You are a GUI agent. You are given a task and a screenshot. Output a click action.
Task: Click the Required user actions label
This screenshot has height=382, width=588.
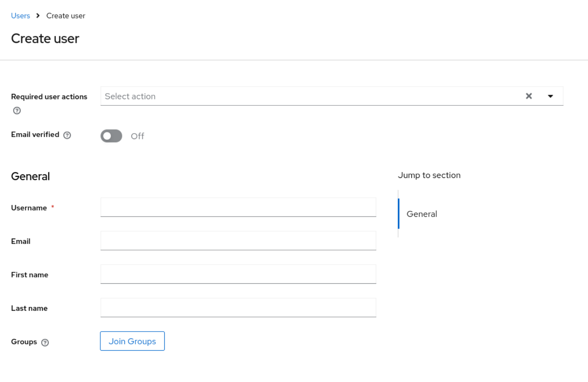point(49,97)
